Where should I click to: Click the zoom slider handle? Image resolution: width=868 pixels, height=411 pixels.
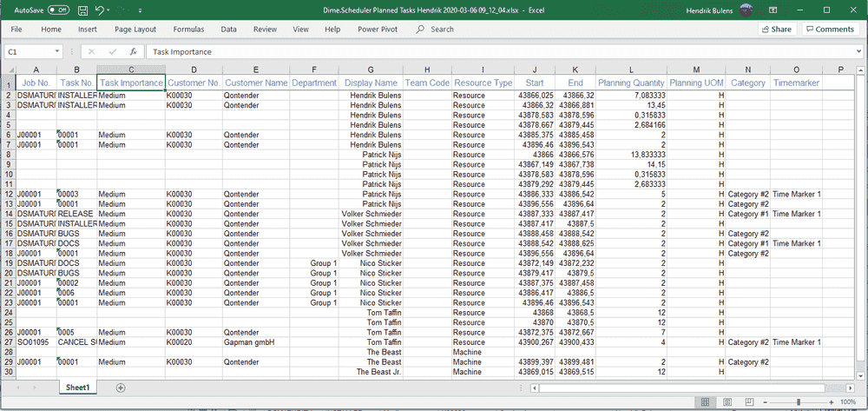click(799, 401)
